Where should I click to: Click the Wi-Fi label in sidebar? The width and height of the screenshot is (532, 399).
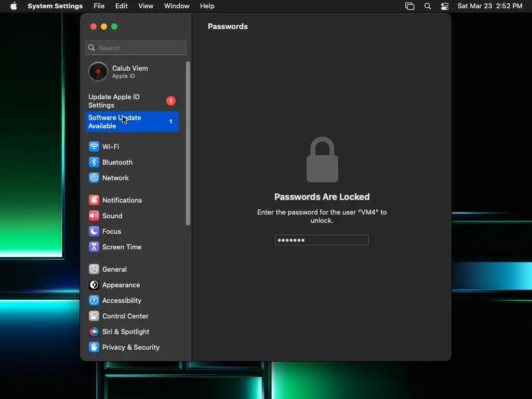(111, 147)
